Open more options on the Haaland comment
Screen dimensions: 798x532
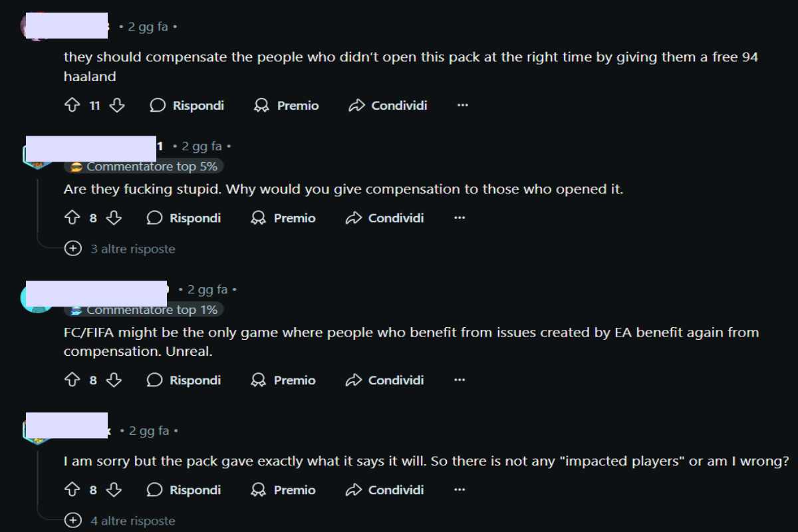click(x=463, y=105)
